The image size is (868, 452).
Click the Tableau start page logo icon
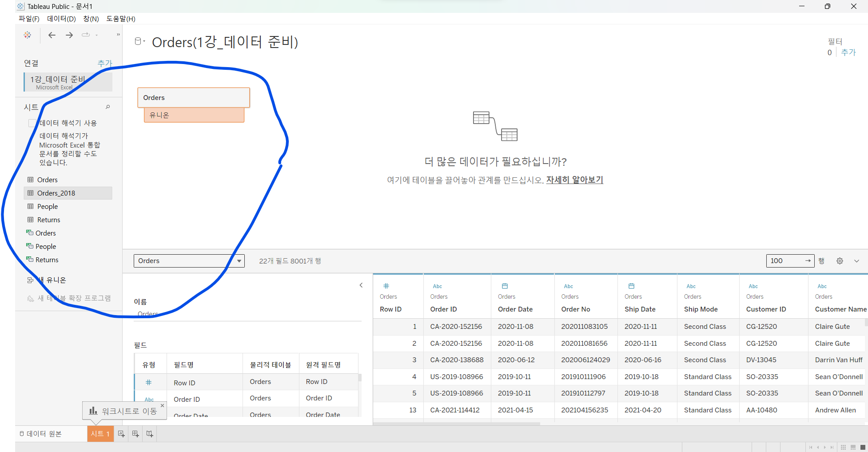point(28,35)
